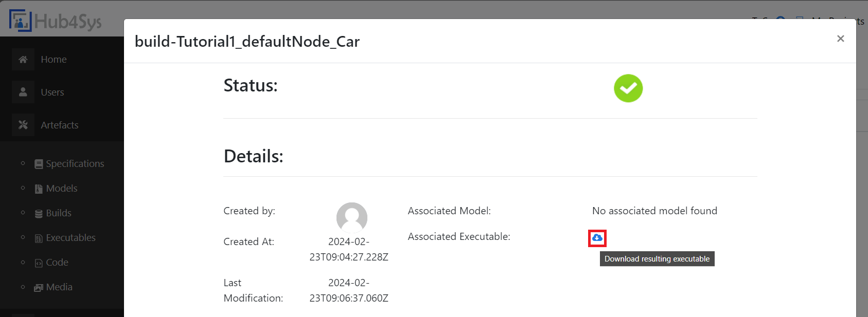Click the Created At timestamp value
Screen dimensions: 868x317
(x=349, y=249)
